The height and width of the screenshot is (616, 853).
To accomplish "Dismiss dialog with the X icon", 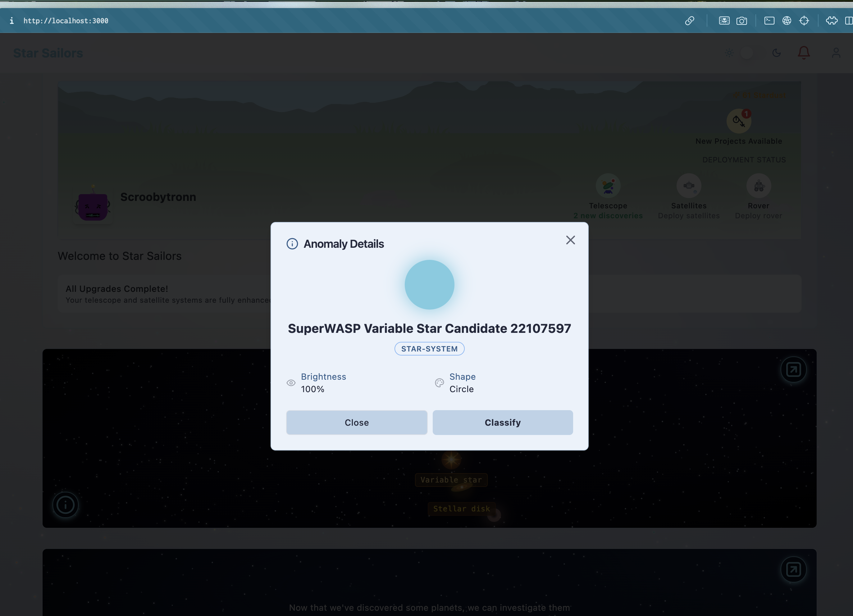I will (570, 240).
